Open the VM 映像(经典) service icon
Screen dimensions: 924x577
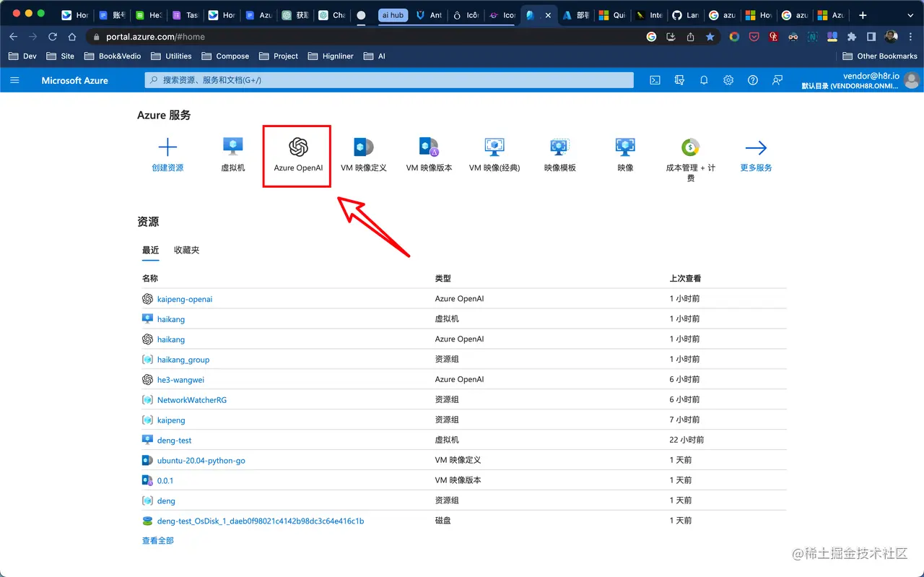pos(494,147)
